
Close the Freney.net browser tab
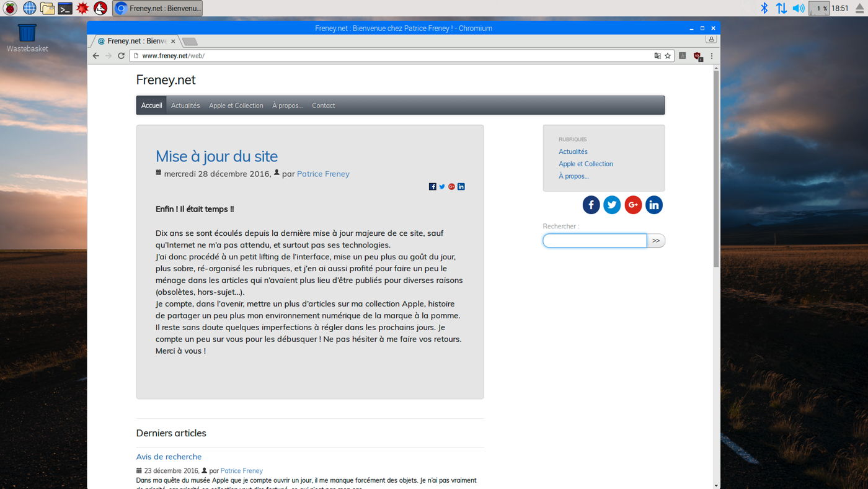[173, 41]
